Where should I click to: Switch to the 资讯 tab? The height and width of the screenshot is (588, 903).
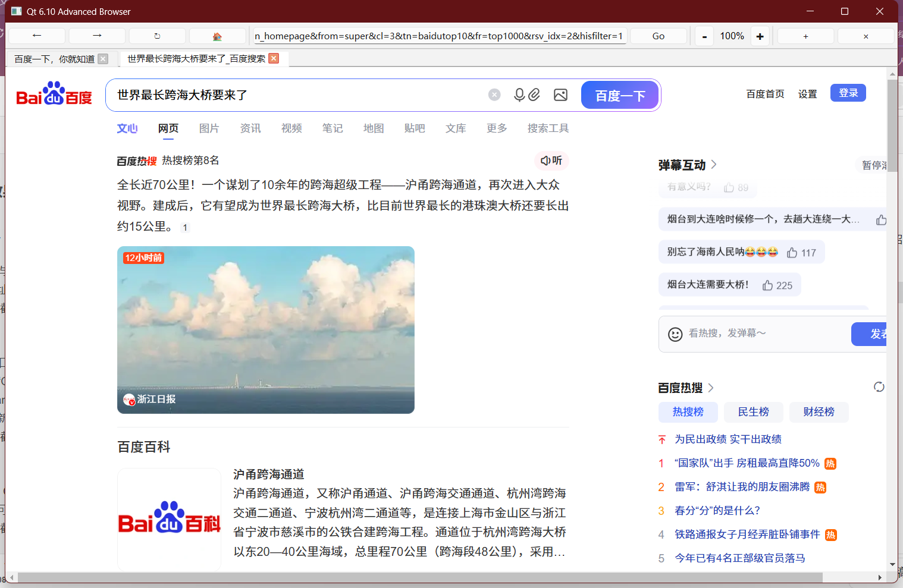coord(250,128)
